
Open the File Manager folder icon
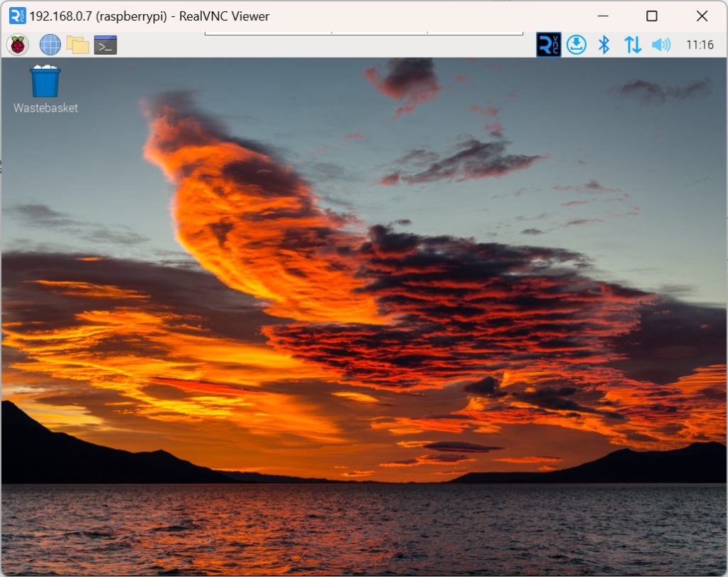click(77, 45)
